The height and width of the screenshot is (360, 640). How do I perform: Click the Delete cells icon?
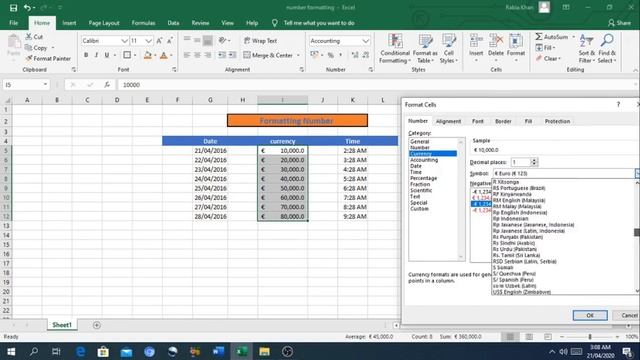tap(496, 41)
